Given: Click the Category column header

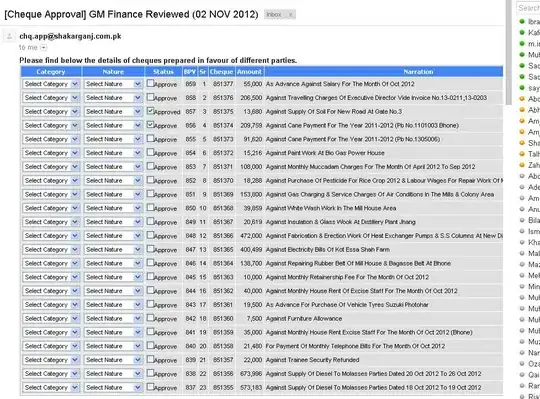Looking at the screenshot, I should pos(51,72).
